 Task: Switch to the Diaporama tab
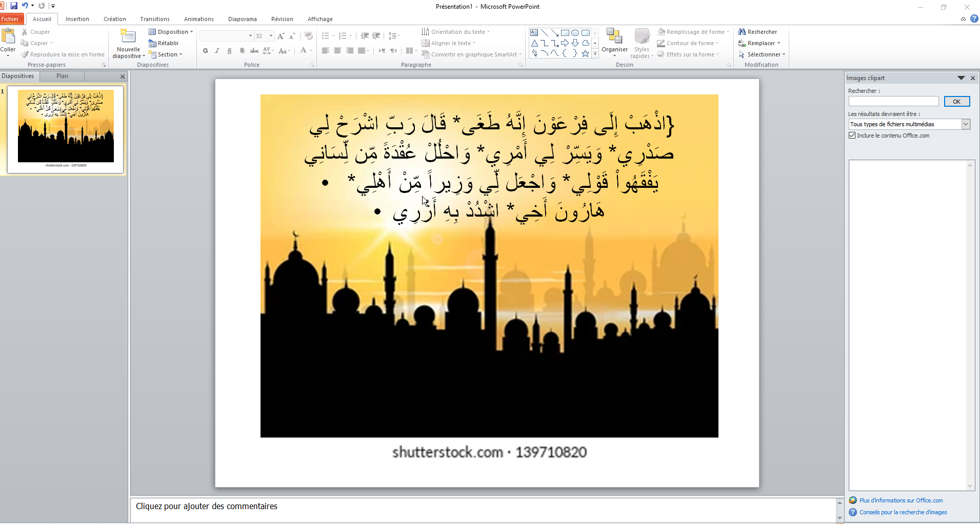(x=243, y=19)
